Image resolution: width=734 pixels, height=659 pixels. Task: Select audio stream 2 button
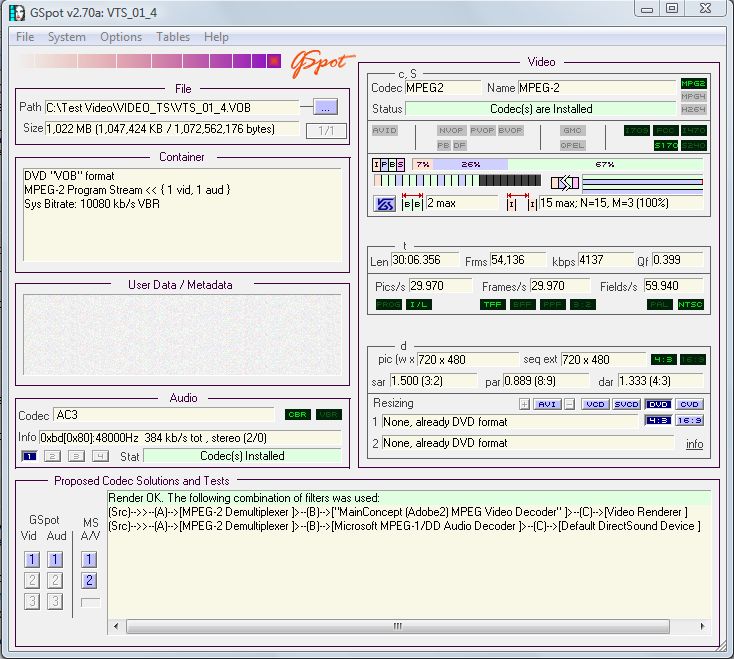52,456
